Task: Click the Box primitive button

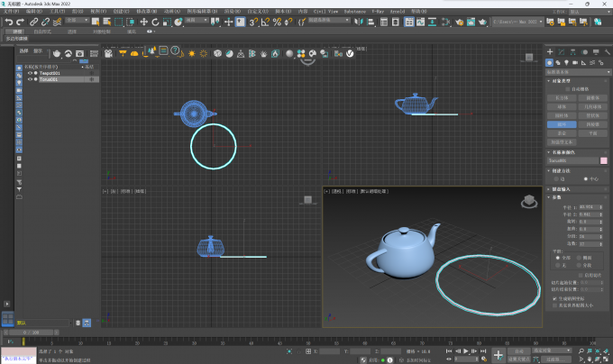Action: pos(562,98)
